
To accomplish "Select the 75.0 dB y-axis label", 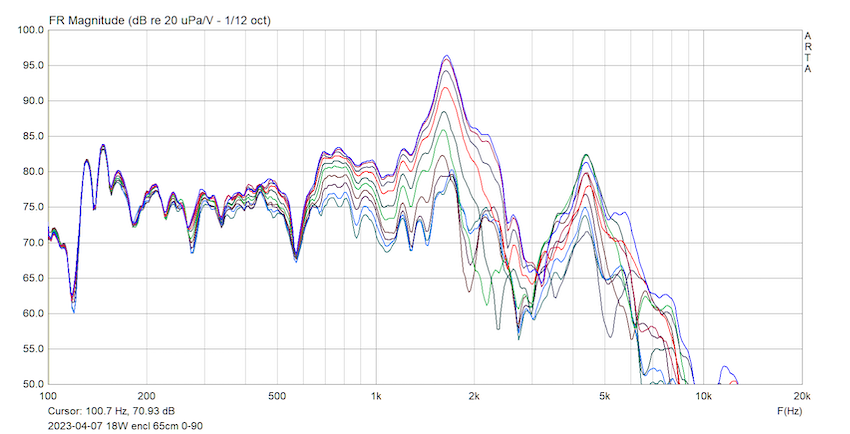I will click(x=32, y=207).
